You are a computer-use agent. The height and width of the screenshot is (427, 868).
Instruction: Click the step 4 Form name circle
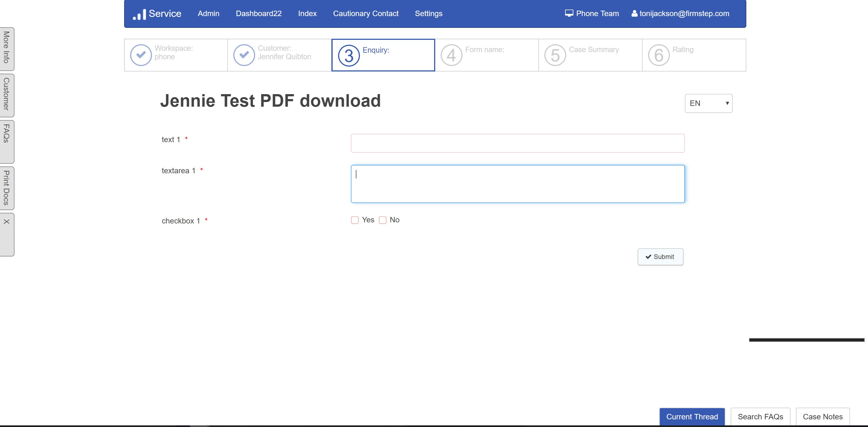(452, 55)
